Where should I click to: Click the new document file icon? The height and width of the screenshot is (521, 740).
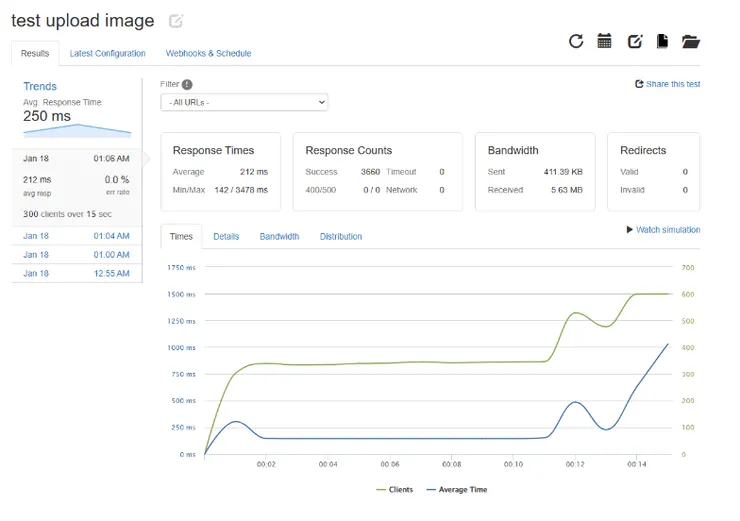[662, 41]
